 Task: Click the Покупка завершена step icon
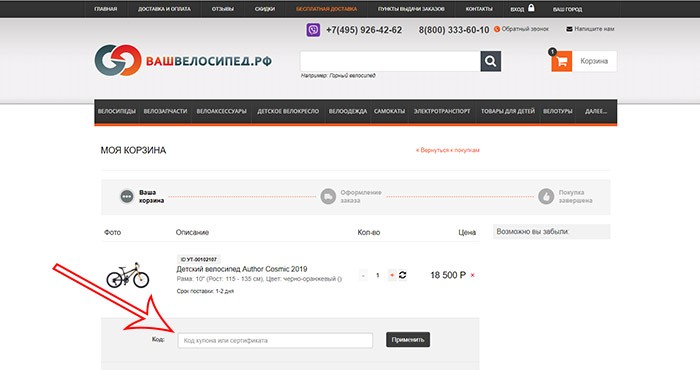(546, 196)
